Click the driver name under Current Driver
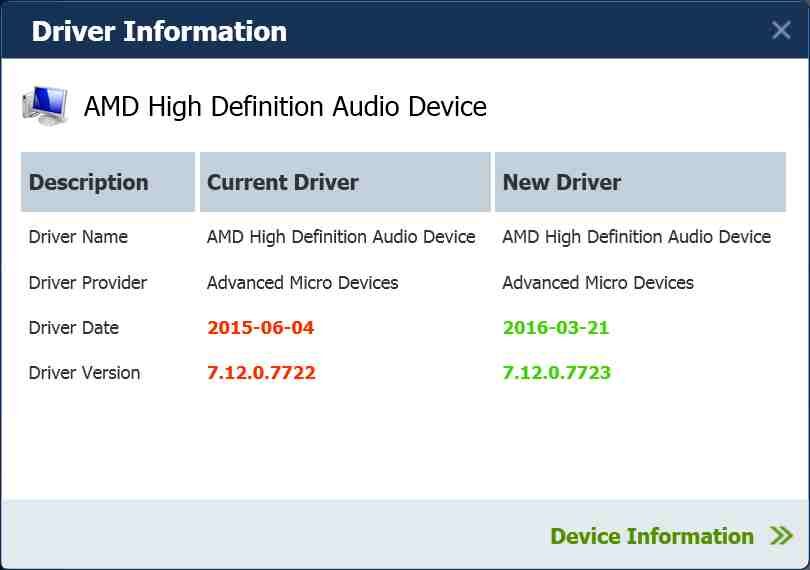The width and height of the screenshot is (810, 570). 341,237
